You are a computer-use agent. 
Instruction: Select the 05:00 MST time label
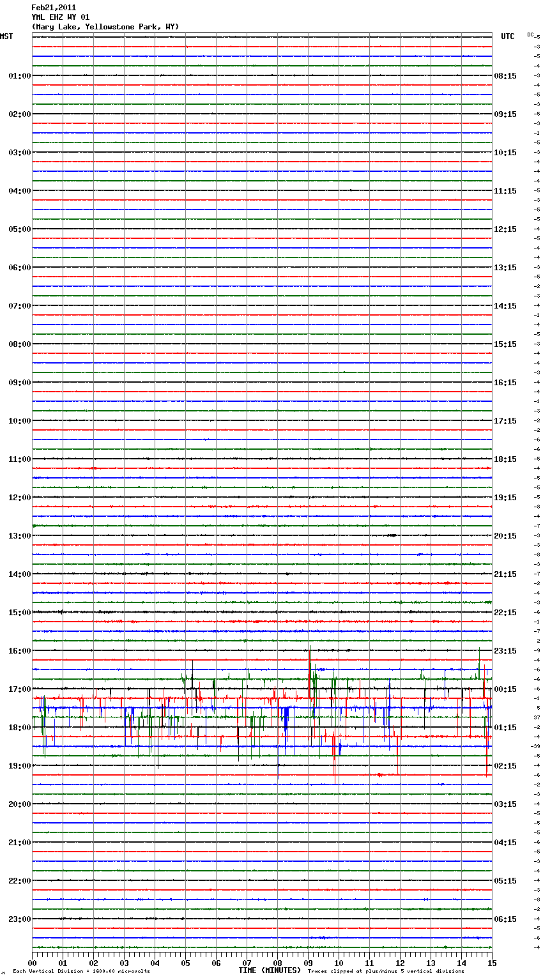[20, 229]
